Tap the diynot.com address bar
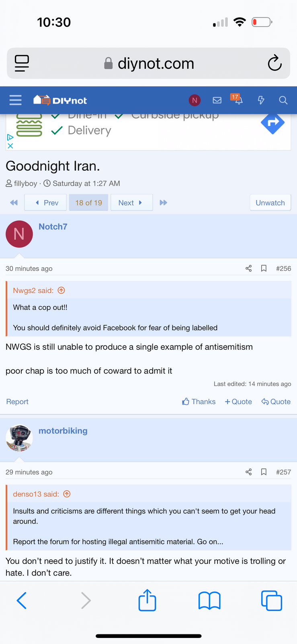The image size is (297, 644). point(149,63)
